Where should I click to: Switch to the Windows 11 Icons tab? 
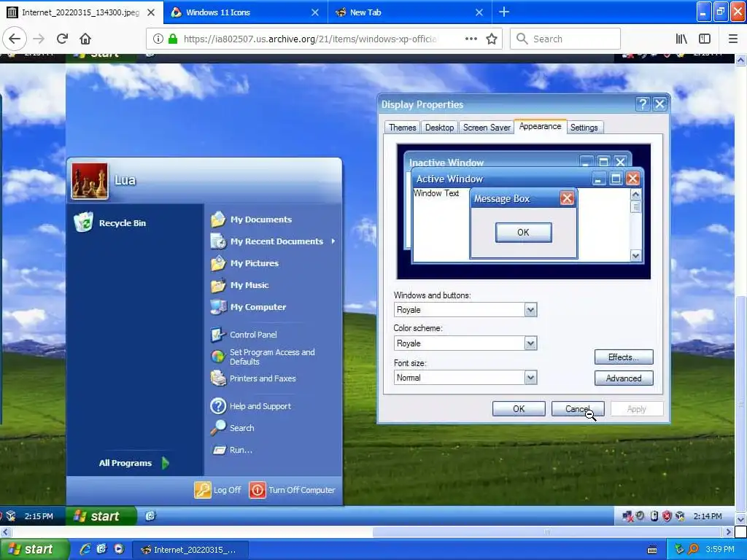click(x=245, y=12)
